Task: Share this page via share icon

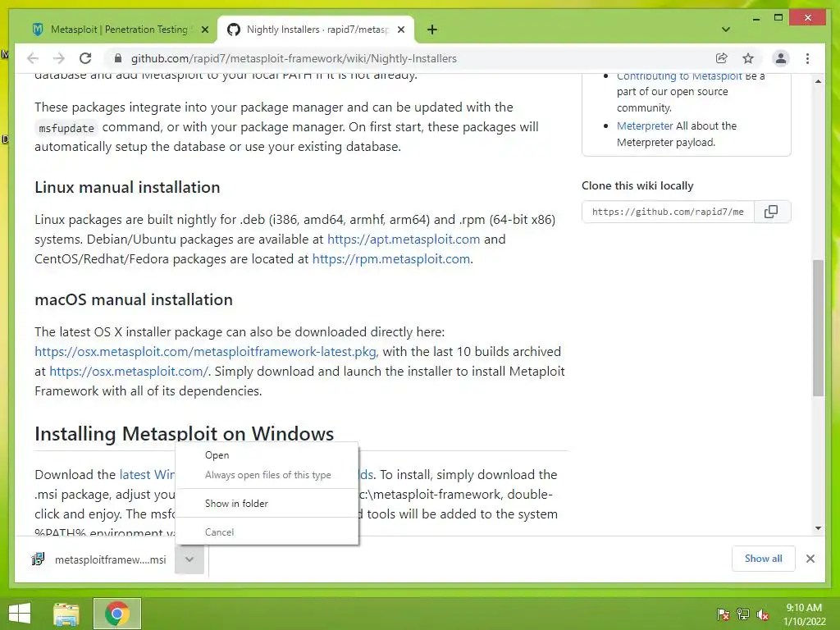Action: click(x=722, y=58)
